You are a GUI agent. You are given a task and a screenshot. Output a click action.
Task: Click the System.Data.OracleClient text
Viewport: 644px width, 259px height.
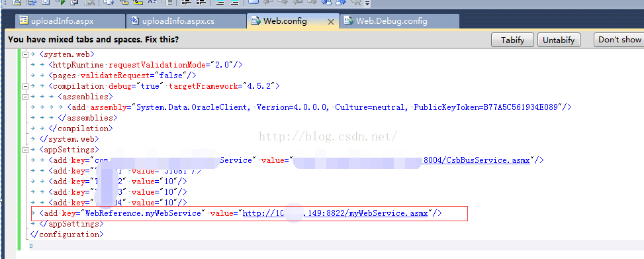coord(192,107)
